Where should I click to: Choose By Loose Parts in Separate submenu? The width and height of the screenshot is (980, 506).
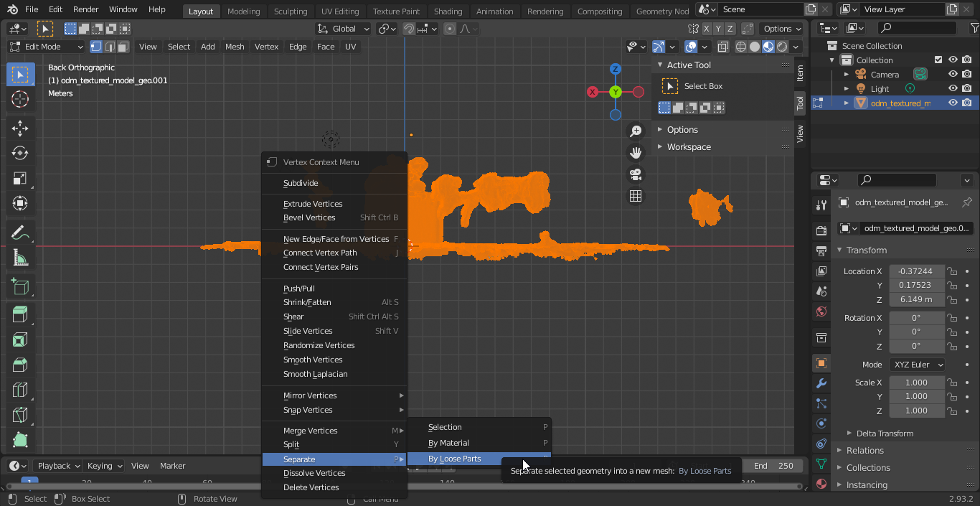(455, 459)
